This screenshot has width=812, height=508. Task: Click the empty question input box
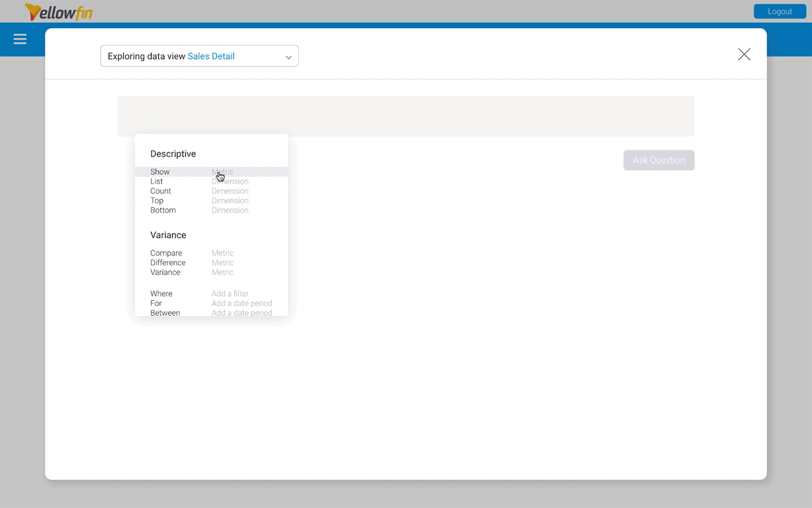[x=405, y=116]
